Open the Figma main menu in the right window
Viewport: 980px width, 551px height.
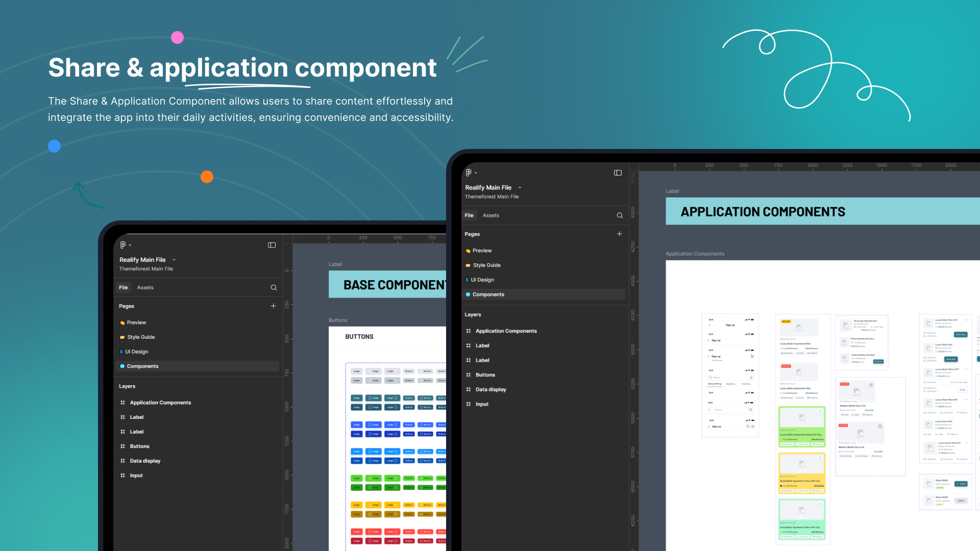(x=469, y=172)
